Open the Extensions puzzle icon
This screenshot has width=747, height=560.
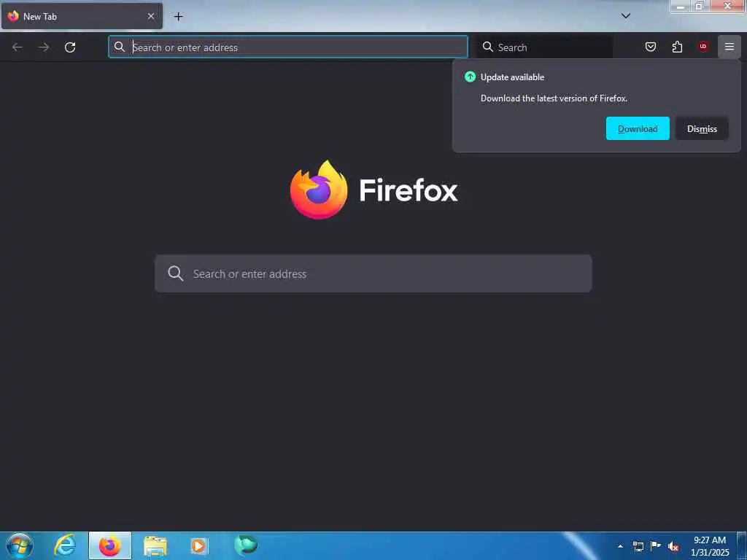tap(677, 47)
